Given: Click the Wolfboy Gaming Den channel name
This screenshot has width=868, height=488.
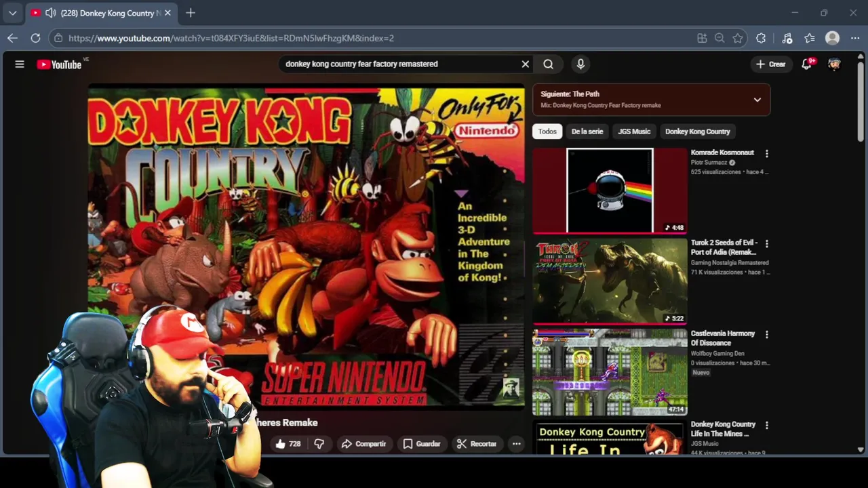Looking at the screenshot, I should pos(717,354).
